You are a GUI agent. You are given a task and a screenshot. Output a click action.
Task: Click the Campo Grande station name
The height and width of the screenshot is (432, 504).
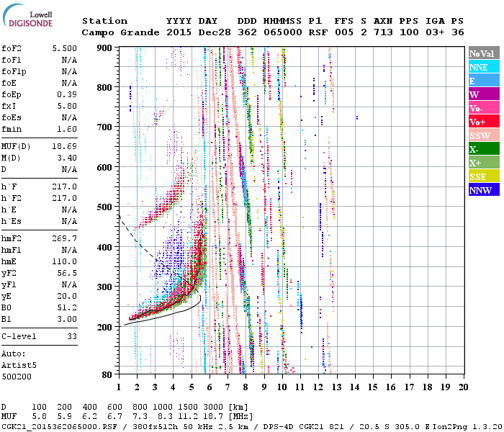click(120, 32)
